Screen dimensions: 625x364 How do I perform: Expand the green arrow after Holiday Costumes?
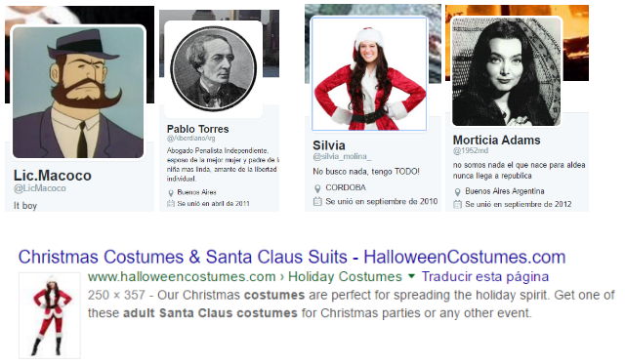point(411,276)
